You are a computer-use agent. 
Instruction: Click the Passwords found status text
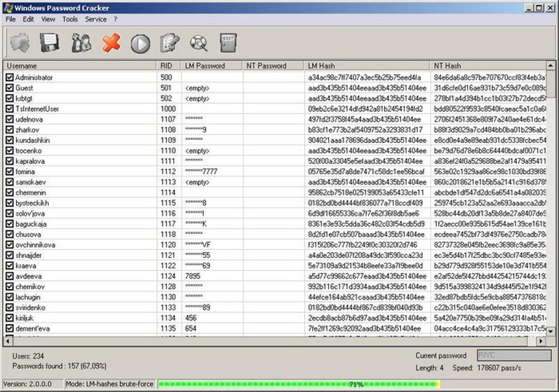[x=59, y=366]
